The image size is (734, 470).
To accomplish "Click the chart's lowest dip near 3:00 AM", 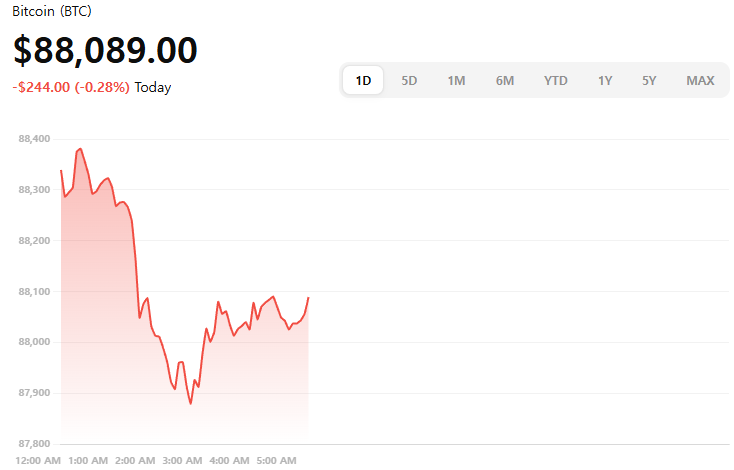I will 190,403.
